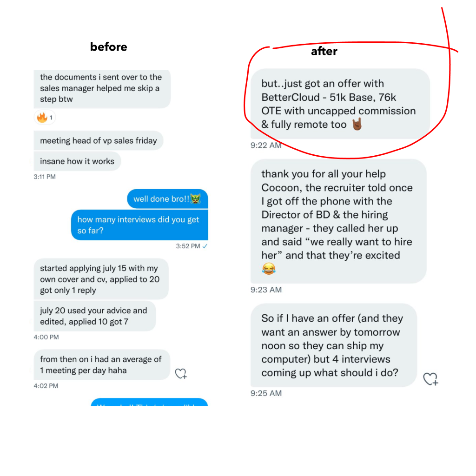Click the 'before' heading label
476x476 pixels.
(108, 47)
